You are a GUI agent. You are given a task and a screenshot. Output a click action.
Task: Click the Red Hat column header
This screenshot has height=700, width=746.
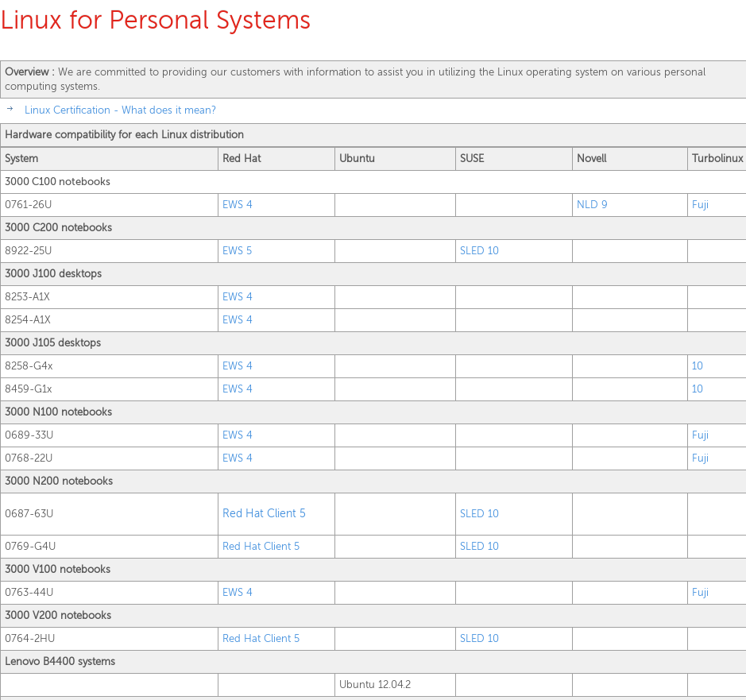click(276, 158)
